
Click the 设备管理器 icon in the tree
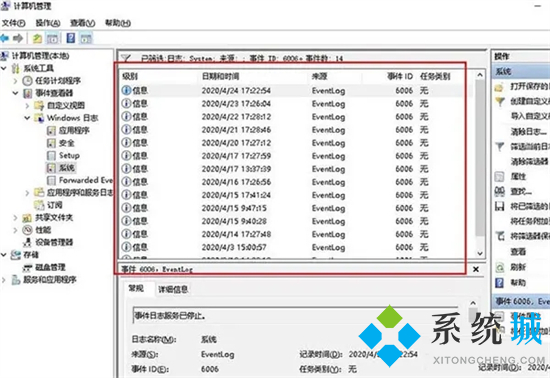[27, 242]
